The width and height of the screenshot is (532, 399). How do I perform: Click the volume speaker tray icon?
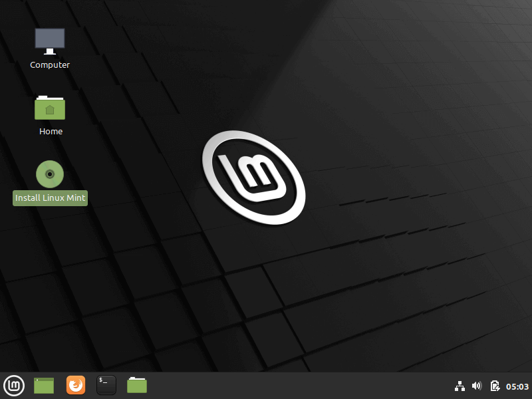coord(477,386)
